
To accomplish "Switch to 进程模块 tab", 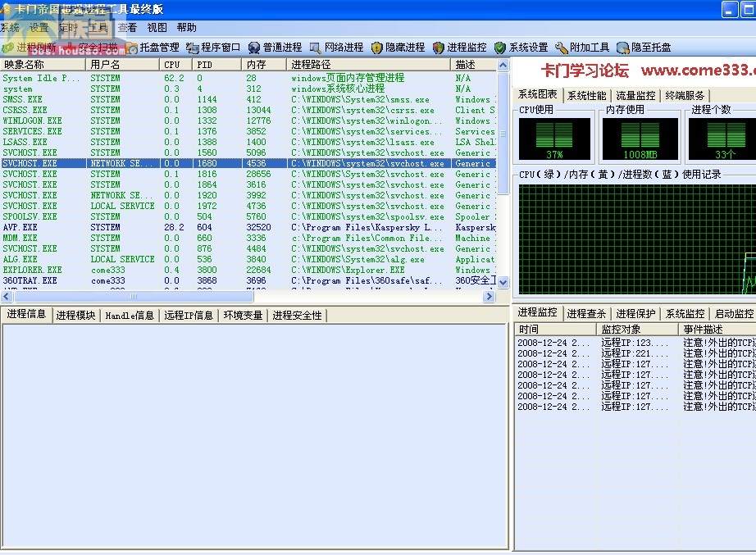I will point(75,316).
